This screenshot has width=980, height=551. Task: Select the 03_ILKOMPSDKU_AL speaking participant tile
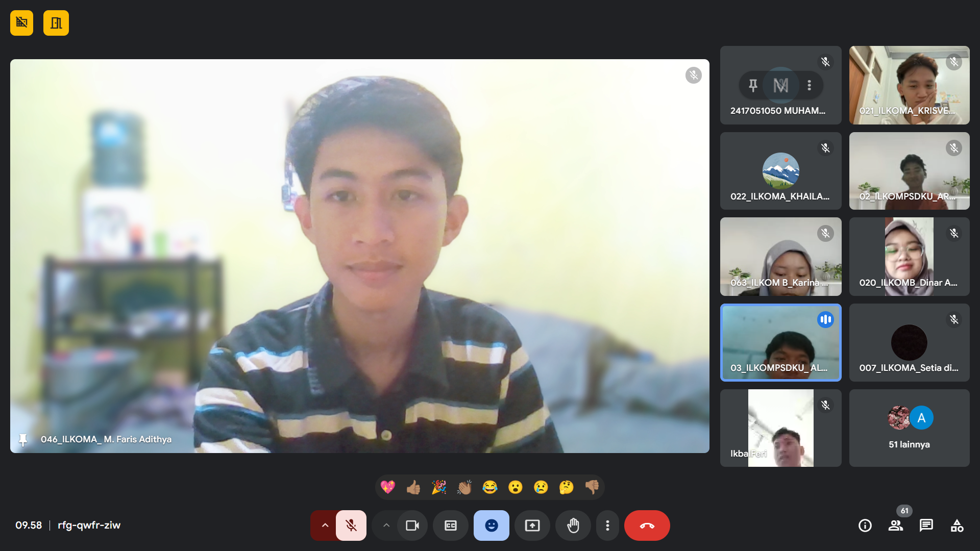pos(780,342)
